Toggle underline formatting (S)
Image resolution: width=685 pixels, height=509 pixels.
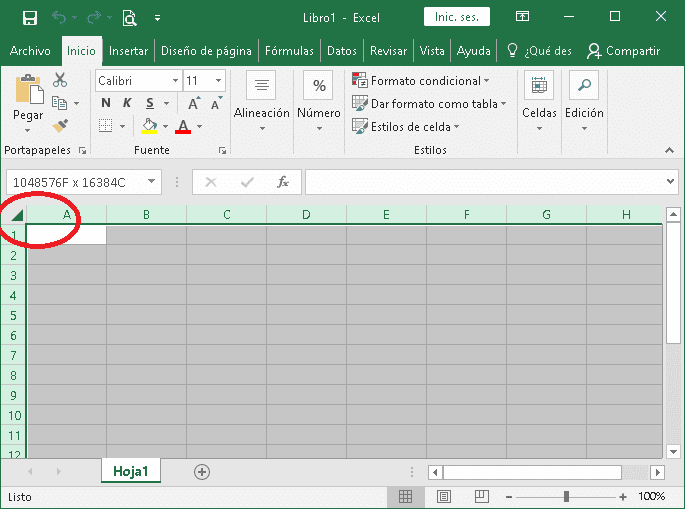pos(150,103)
